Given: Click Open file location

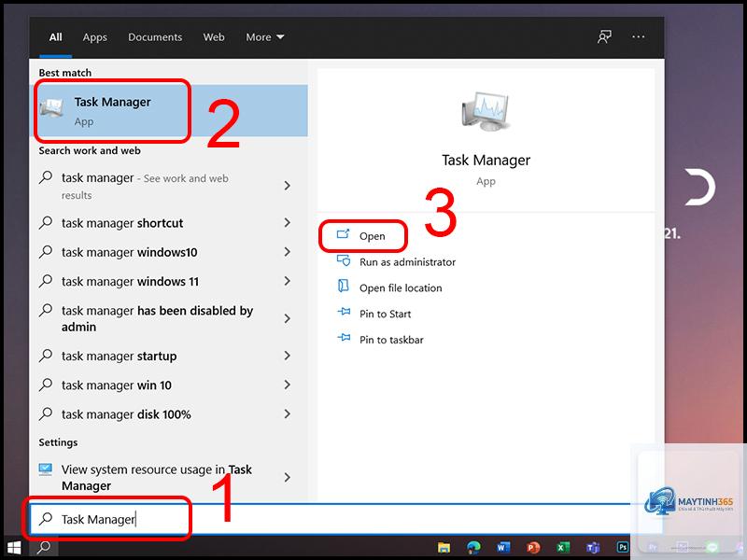Looking at the screenshot, I should click(x=401, y=288).
